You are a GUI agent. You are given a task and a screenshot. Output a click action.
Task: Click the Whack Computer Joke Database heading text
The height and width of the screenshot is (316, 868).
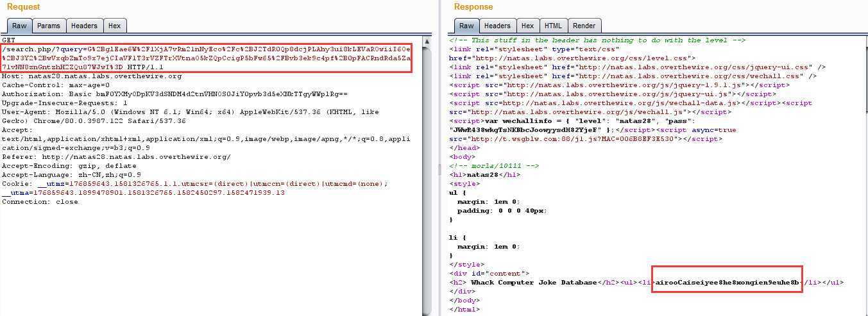pyautogui.click(x=534, y=282)
